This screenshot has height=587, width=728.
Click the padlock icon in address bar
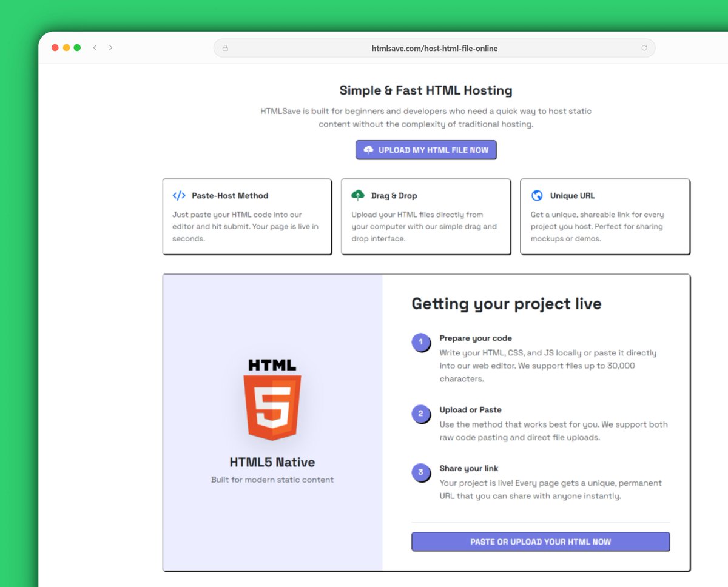coord(226,48)
